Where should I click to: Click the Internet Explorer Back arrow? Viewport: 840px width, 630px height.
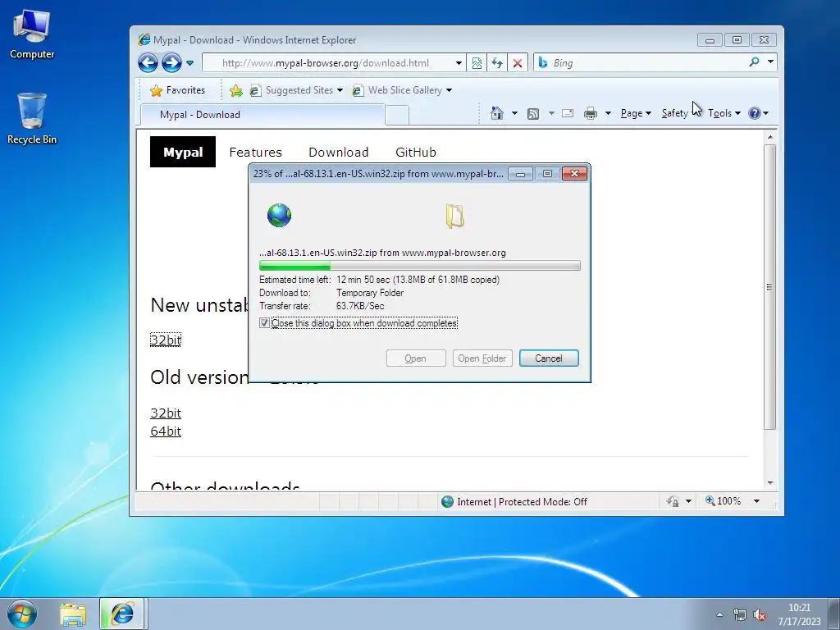(x=148, y=62)
